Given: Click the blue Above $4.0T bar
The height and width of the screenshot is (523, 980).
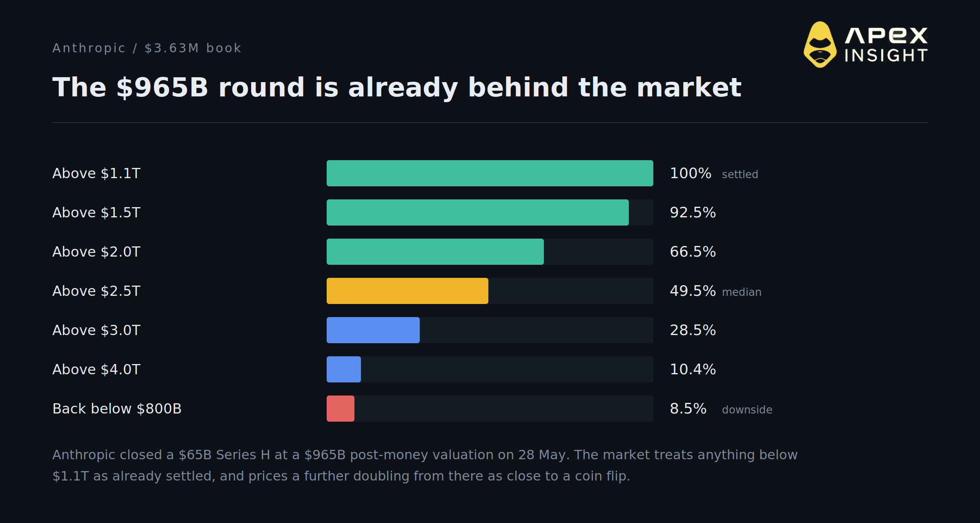Looking at the screenshot, I should [x=344, y=369].
